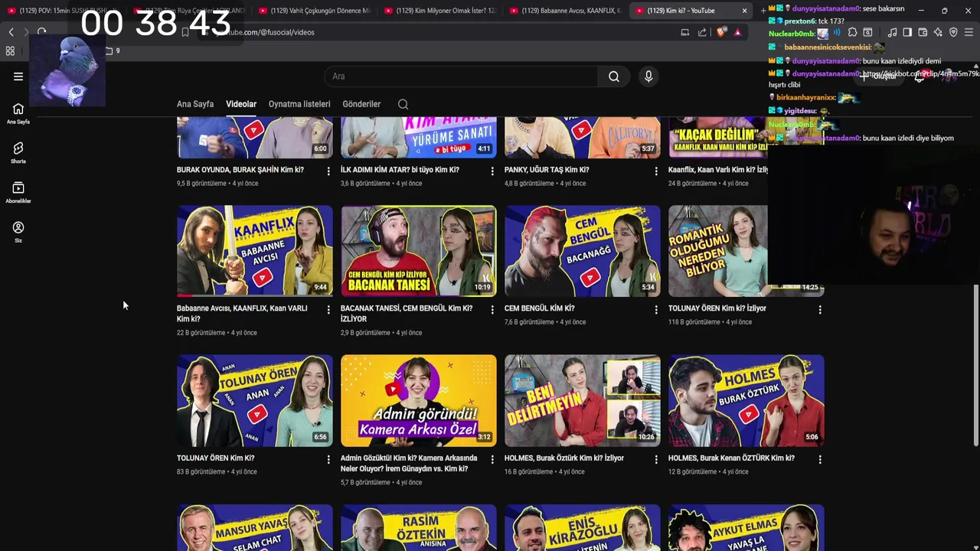Click '118 B görüntüleme • 4 yıl önce' text

[709, 322]
